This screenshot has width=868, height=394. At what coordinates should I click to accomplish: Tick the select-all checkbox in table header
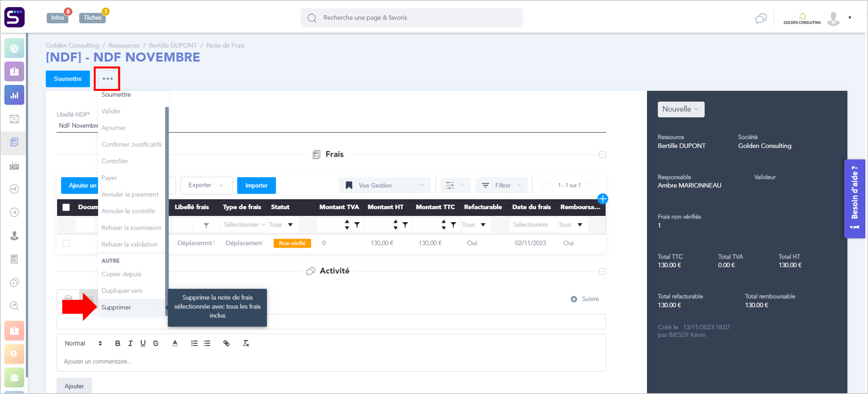click(66, 207)
